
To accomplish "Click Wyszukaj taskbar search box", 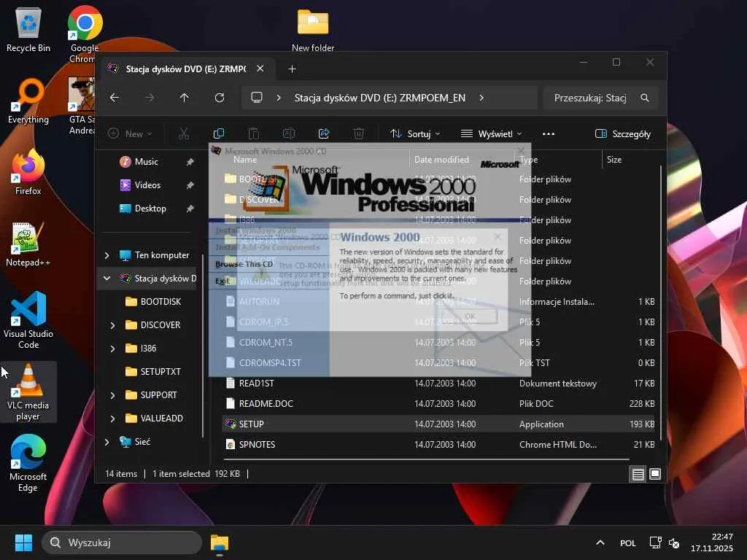I will point(122,542).
